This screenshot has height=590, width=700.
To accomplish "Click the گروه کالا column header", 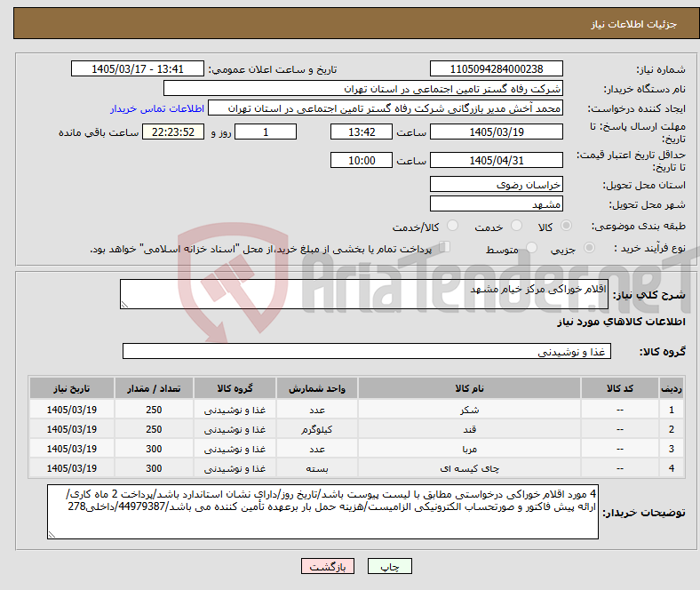I will coord(235,388).
